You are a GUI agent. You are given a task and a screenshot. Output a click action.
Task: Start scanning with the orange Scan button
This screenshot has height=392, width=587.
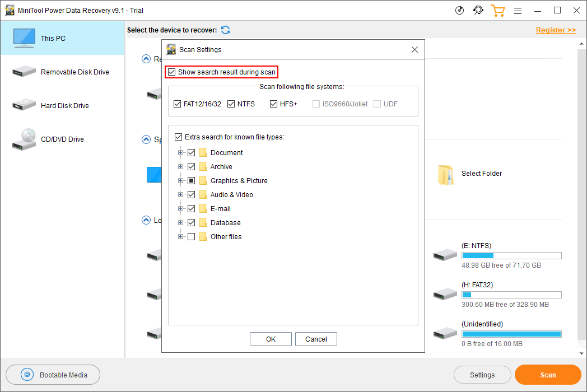pos(548,375)
